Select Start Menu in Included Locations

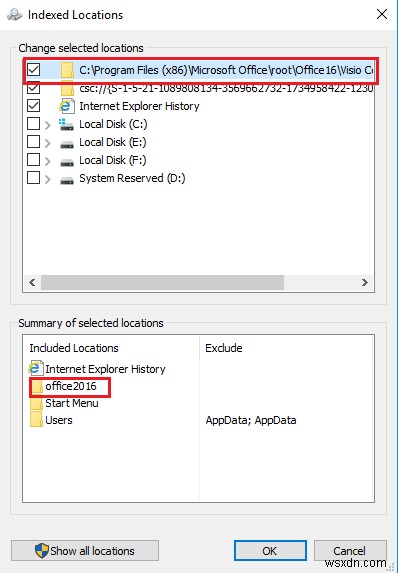72,403
